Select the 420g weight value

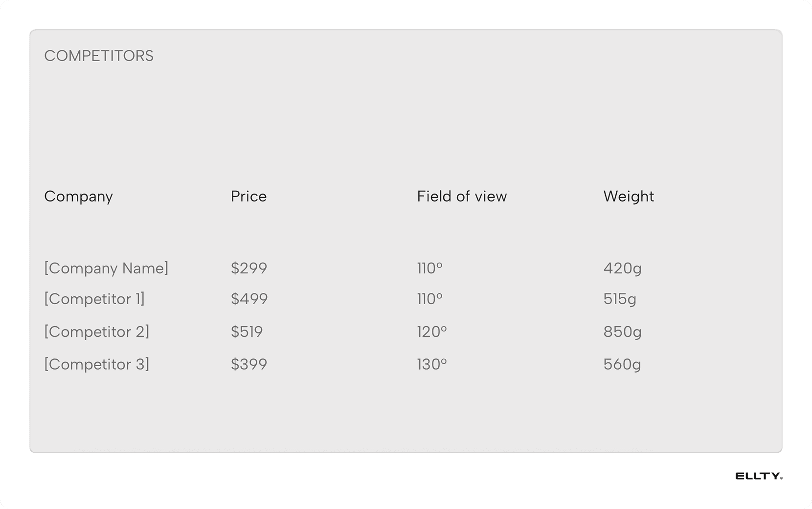[x=622, y=268]
